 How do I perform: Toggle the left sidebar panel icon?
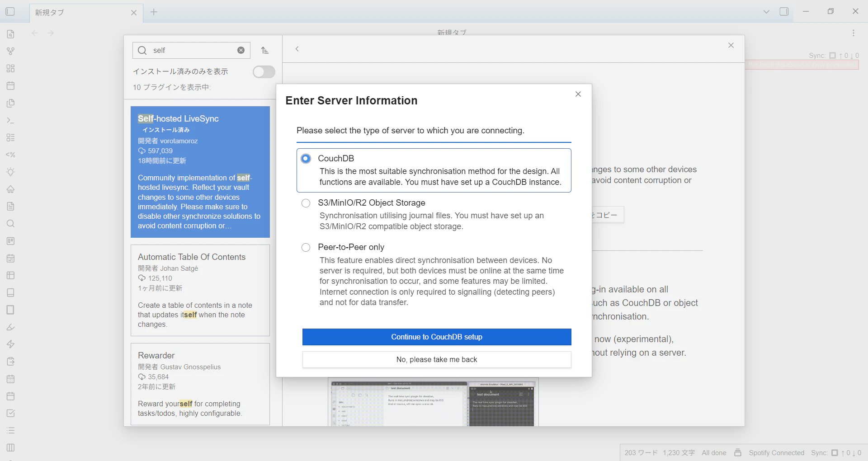(x=10, y=12)
